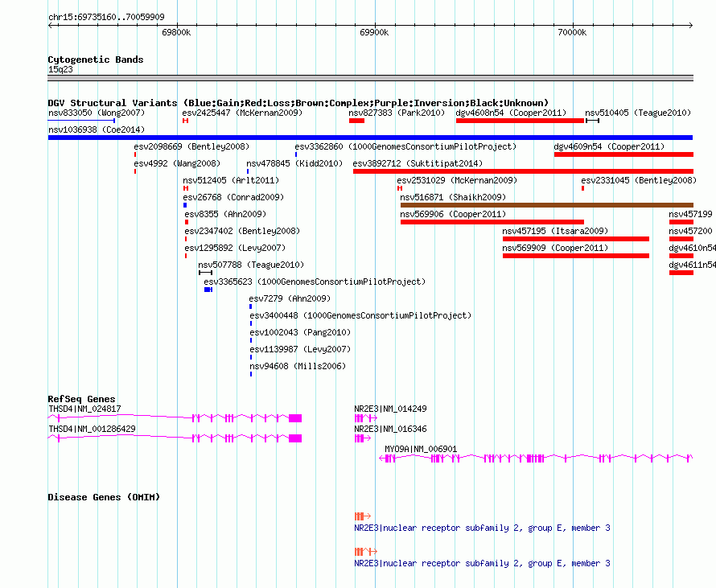Open the esv1139987 (Levy2007) label
This screenshot has height=588, width=716.
point(300,349)
